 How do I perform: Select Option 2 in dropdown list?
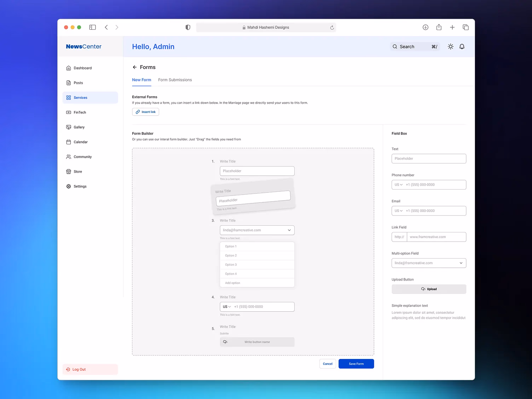[257, 255]
